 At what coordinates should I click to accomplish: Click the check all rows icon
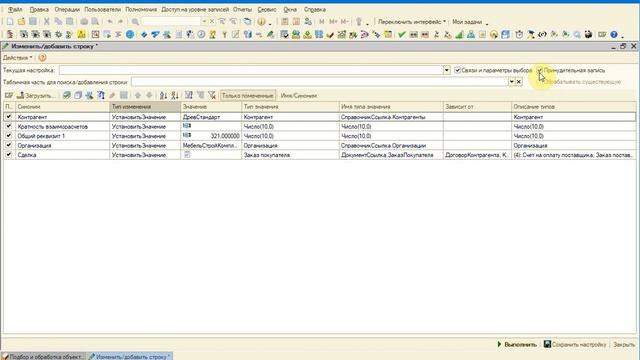pyautogui.click(x=67, y=96)
